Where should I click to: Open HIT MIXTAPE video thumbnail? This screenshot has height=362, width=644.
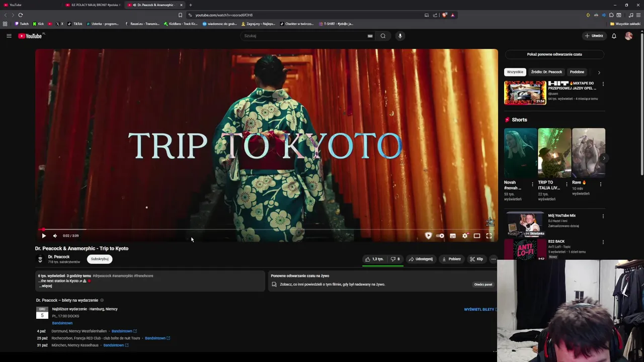pyautogui.click(x=525, y=93)
